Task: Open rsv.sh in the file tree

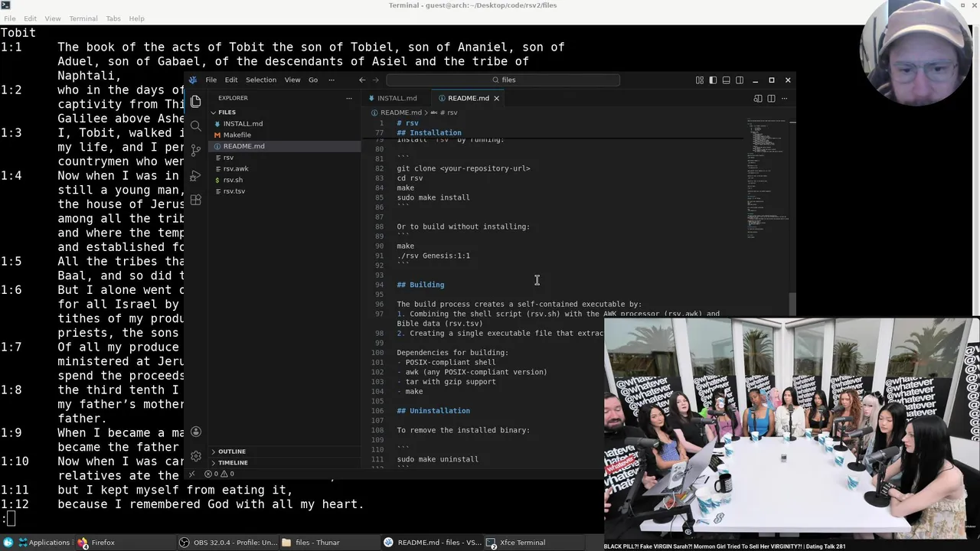Action: coord(285,180)
